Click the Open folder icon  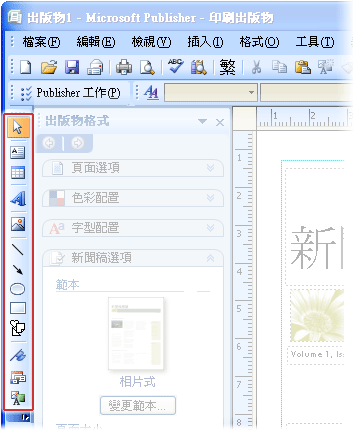[x=49, y=67]
